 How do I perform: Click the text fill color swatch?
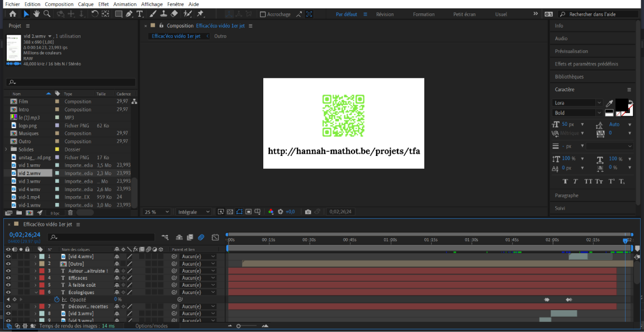click(621, 105)
